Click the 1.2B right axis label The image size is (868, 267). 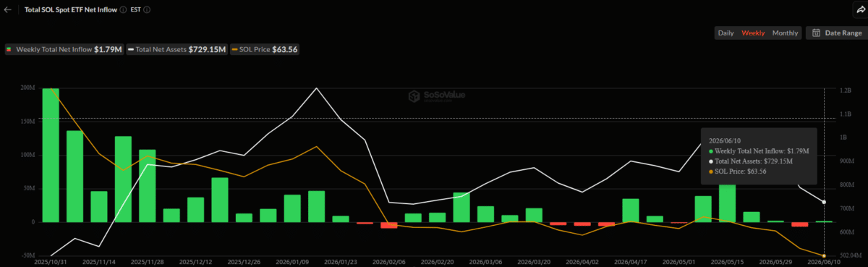(846, 90)
